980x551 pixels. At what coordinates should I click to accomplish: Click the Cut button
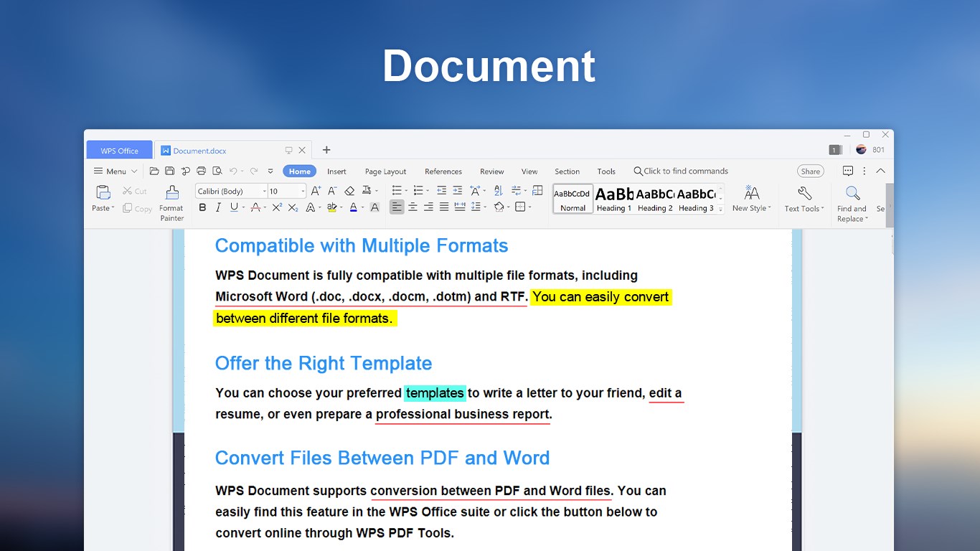tap(134, 191)
